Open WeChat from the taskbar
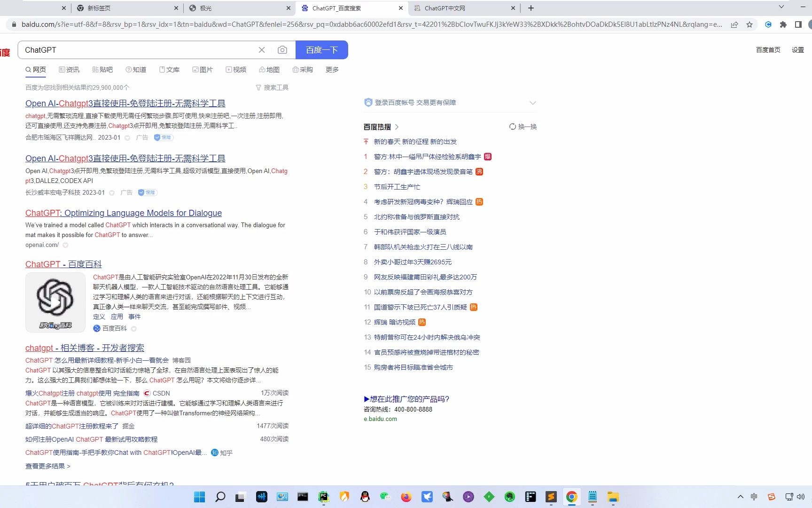The height and width of the screenshot is (508, 812). tap(386, 497)
